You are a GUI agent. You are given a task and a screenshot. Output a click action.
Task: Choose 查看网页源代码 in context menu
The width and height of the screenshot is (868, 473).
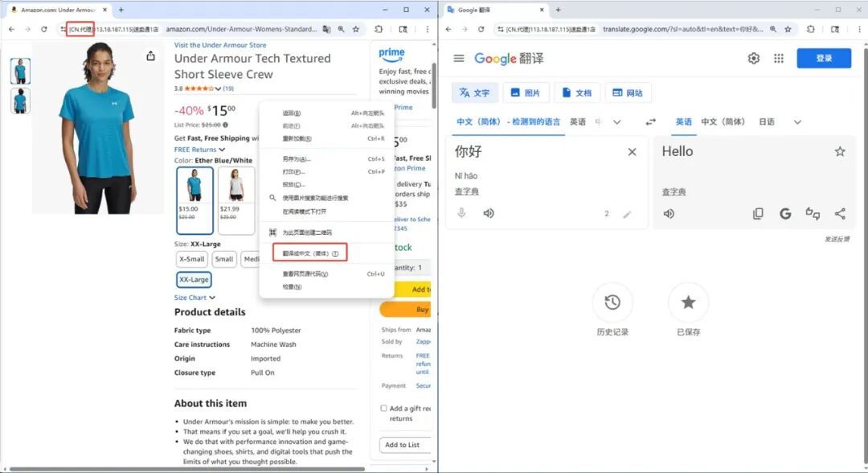(x=325, y=274)
